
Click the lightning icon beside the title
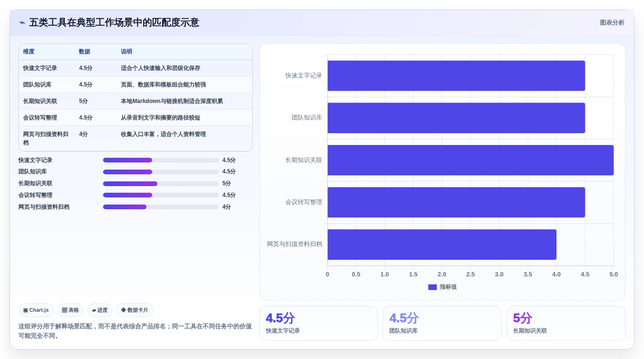click(22, 23)
